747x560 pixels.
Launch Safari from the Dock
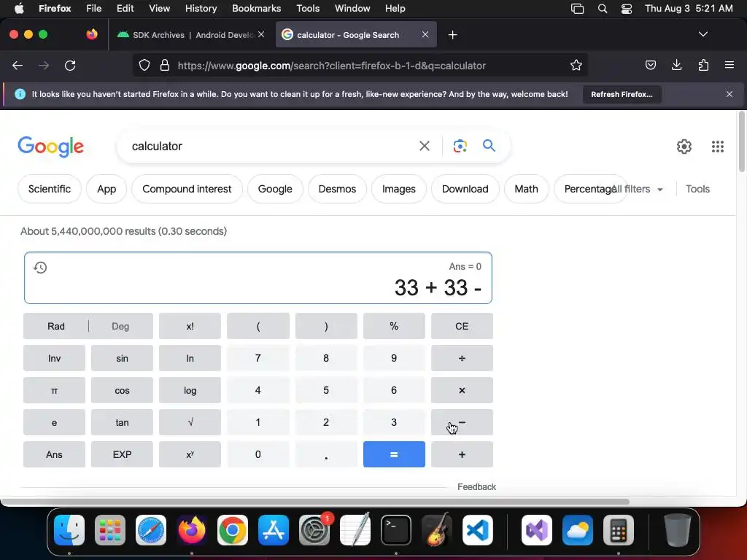point(151,530)
